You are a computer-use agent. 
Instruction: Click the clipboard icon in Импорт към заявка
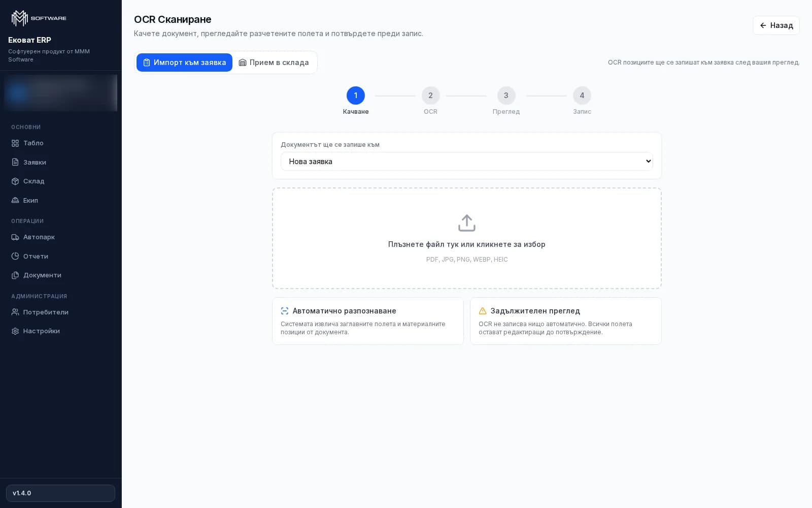click(147, 62)
